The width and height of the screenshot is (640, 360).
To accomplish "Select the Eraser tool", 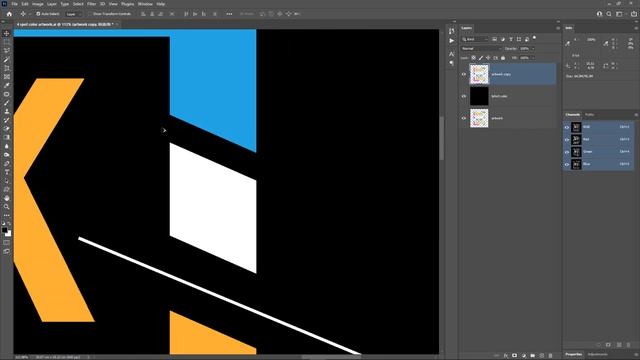I will click(x=7, y=129).
